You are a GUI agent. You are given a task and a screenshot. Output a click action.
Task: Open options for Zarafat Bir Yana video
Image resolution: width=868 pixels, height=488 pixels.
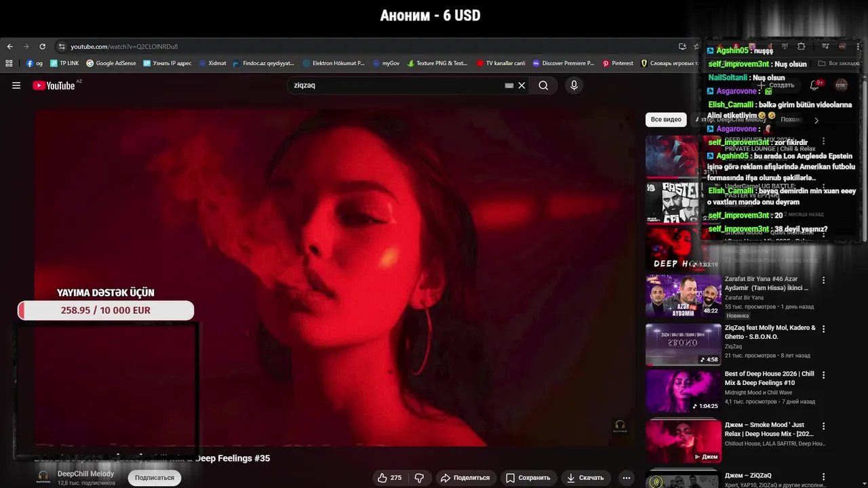click(x=824, y=280)
